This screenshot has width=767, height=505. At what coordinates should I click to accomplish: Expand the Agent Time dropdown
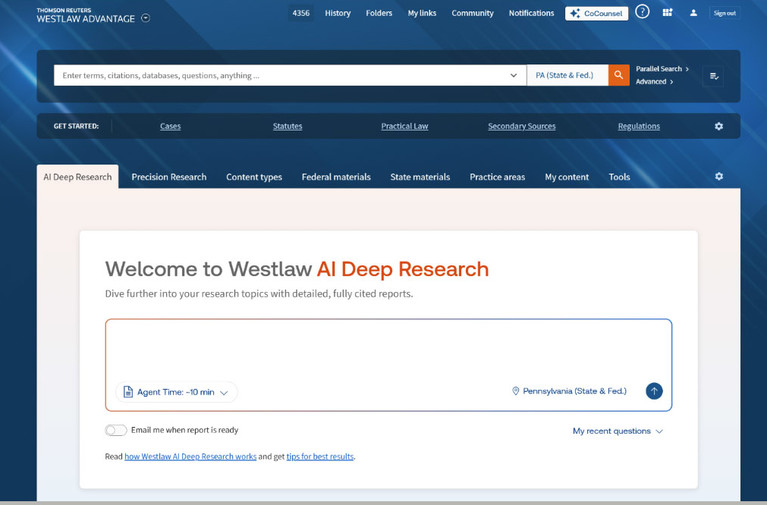coord(176,392)
